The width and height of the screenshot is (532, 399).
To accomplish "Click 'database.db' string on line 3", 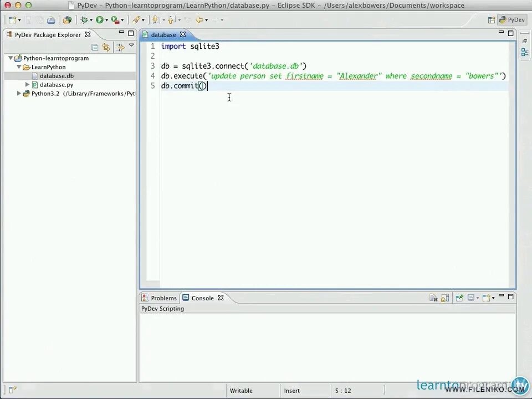I will pyautogui.click(x=276, y=66).
